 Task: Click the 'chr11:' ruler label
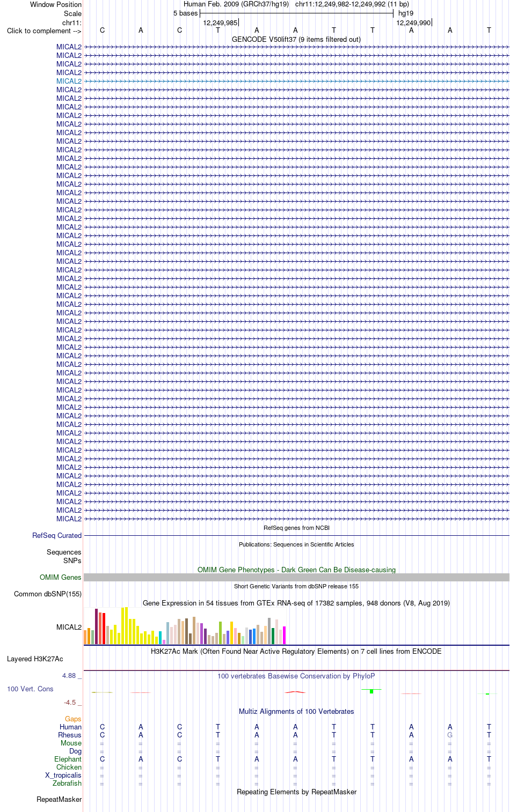point(72,23)
